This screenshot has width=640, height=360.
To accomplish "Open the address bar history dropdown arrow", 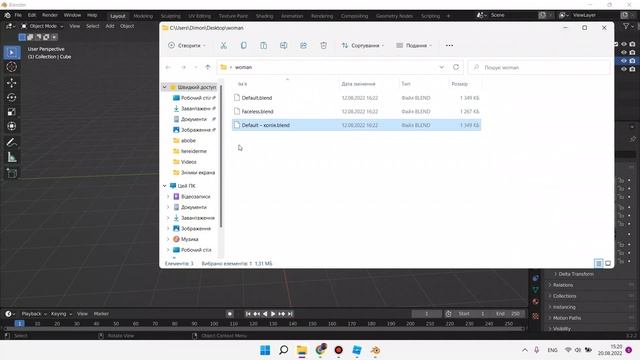I will [x=441, y=67].
